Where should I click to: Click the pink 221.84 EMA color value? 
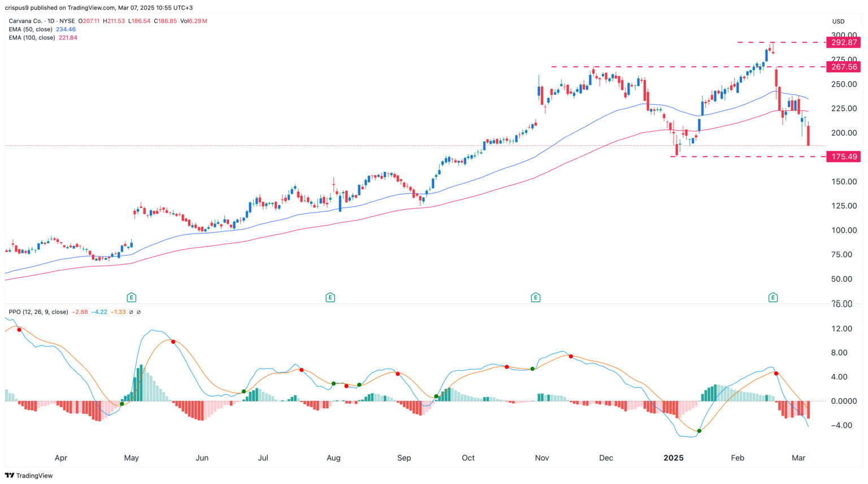[x=67, y=38]
